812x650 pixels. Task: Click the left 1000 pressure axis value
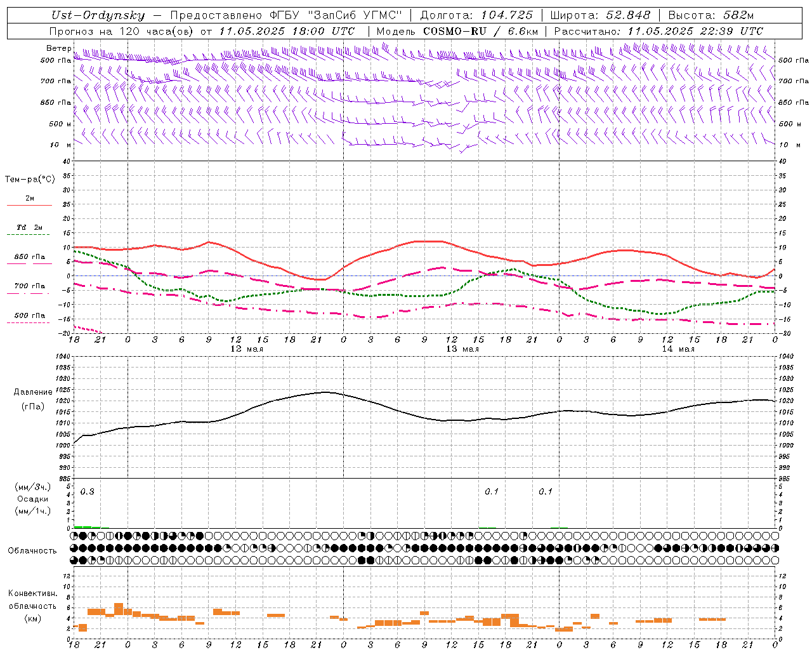pos(62,445)
